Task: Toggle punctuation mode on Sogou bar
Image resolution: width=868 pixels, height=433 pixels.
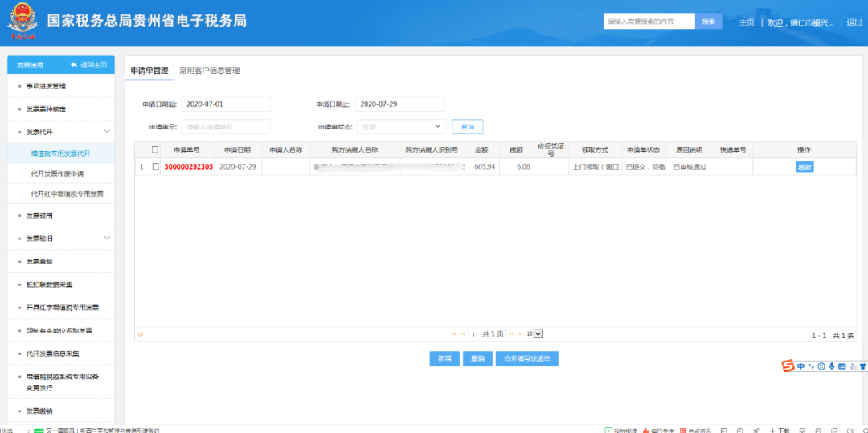Action: pos(811,366)
